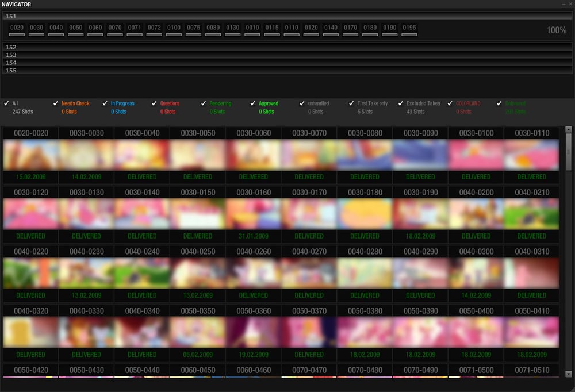
Task: Select sequence 0060 in episode 151
Action: click(x=95, y=30)
